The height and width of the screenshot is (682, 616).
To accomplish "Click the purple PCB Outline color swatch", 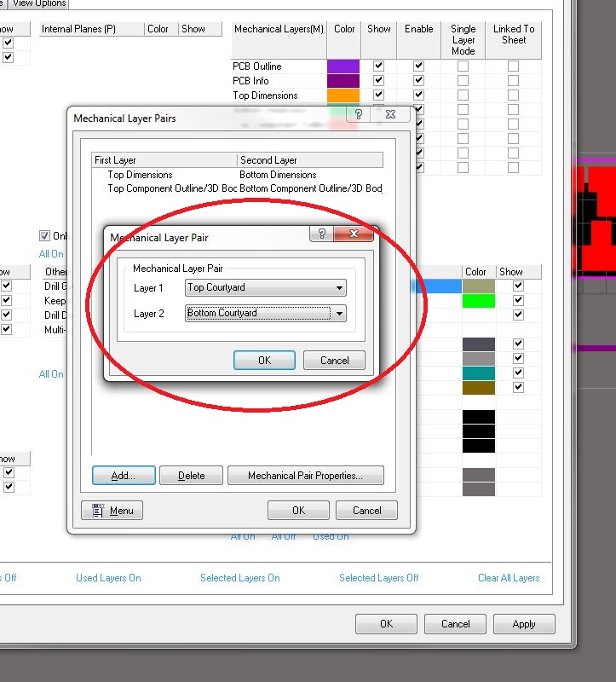I will coord(343,66).
